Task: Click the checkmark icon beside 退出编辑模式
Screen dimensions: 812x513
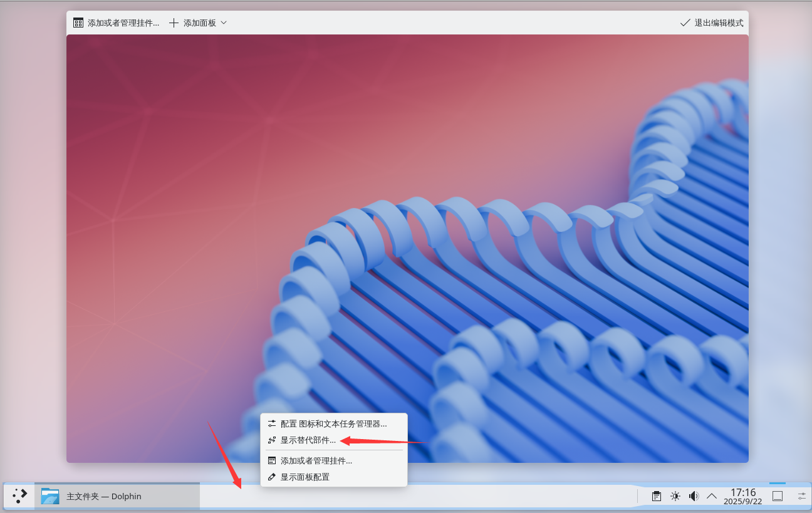Action: tap(685, 23)
